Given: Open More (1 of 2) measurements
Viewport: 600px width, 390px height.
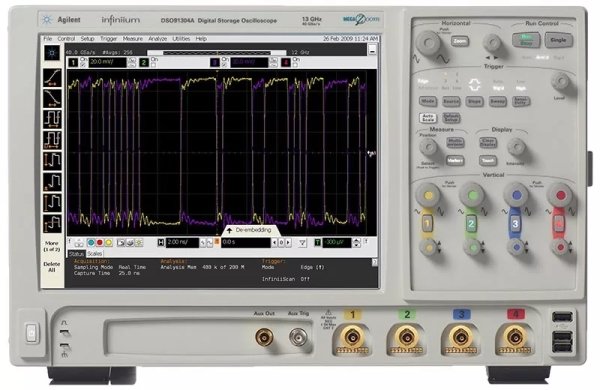Looking at the screenshot, I should point(52,246).
